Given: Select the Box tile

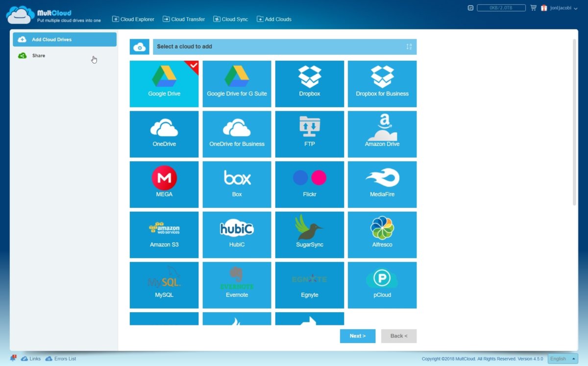Looking at the screenshot, I should click(x=237, y=185).
